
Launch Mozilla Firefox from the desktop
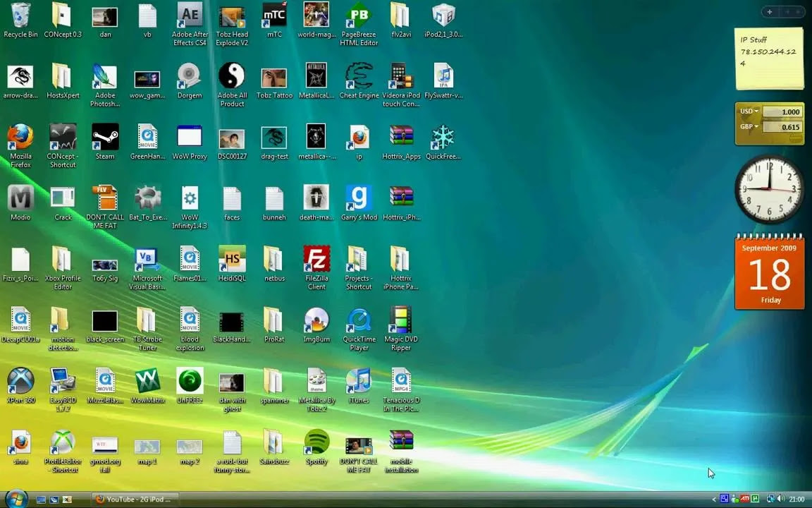[x=20, y=138]
